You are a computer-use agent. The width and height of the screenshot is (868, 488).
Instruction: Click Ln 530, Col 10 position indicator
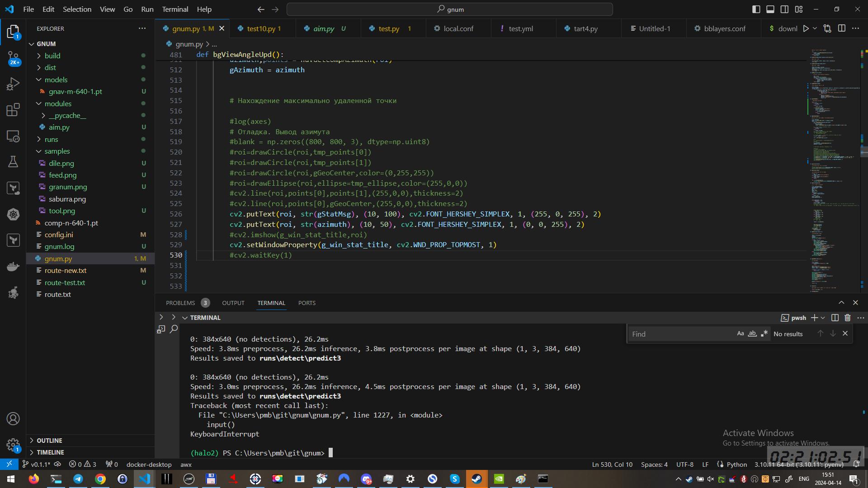tap(612, 464)
